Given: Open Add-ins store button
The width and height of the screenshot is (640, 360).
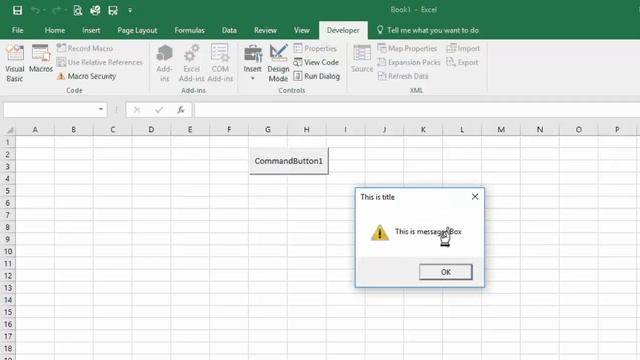Looking at the screenshot, I should click(164, 63).
